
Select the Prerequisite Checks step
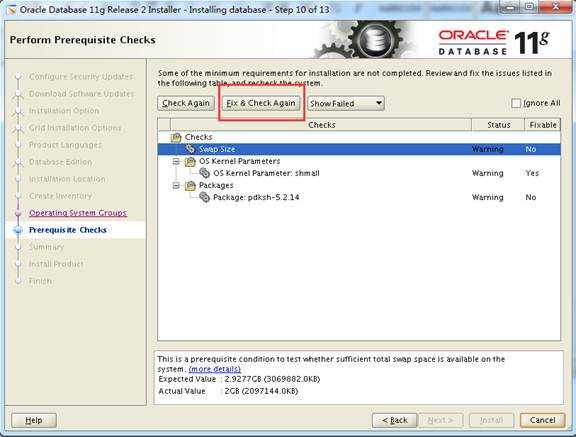tap(68, 230)
